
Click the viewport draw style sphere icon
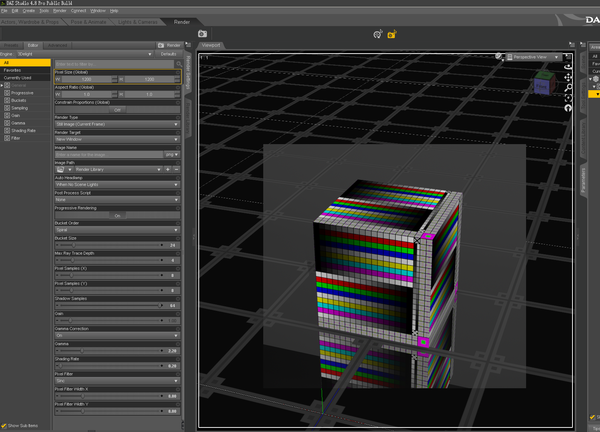tap(498, 57)
